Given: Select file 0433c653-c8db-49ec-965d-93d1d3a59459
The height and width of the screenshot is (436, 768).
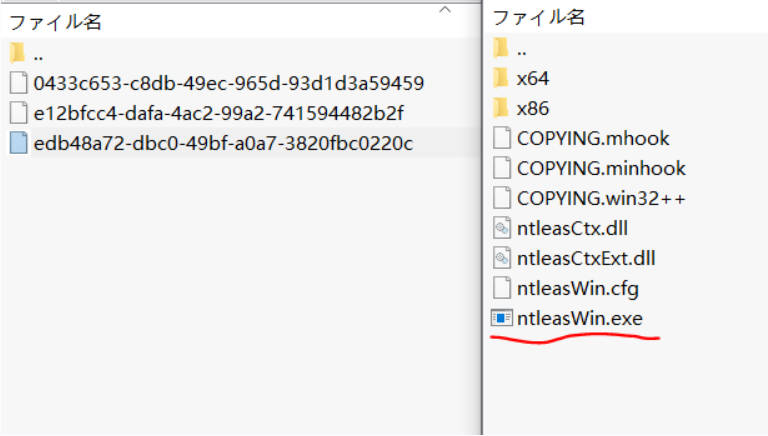Looking at the screenshot, I should tap(229, 83).
